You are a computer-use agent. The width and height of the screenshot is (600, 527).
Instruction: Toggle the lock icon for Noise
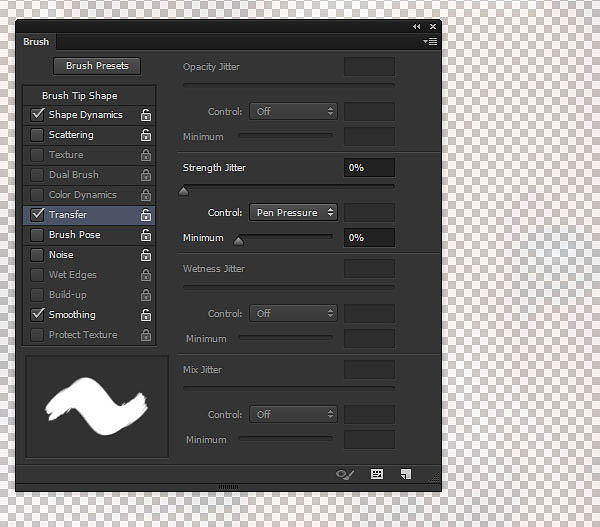pos(146,255)
